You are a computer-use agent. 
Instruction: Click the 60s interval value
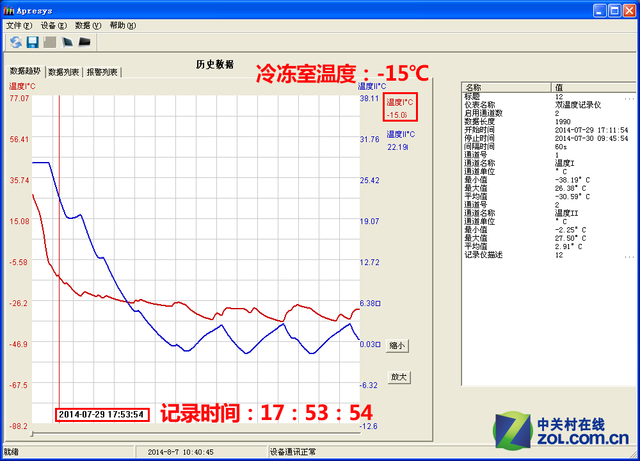coord(561,147)
